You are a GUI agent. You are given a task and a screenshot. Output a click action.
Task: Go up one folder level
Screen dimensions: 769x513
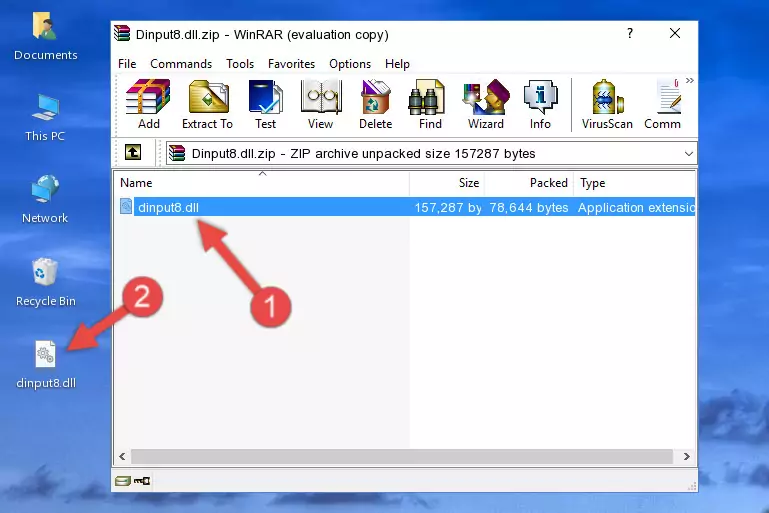coord(133,153)
